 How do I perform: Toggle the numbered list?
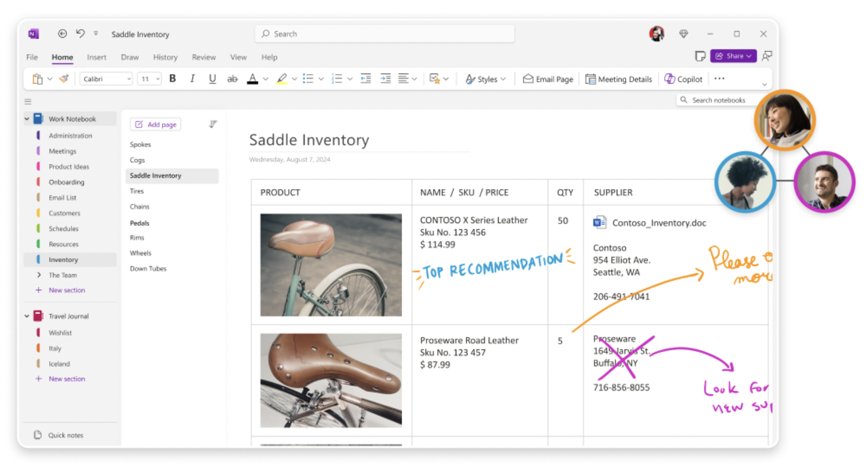pos(336,79)
